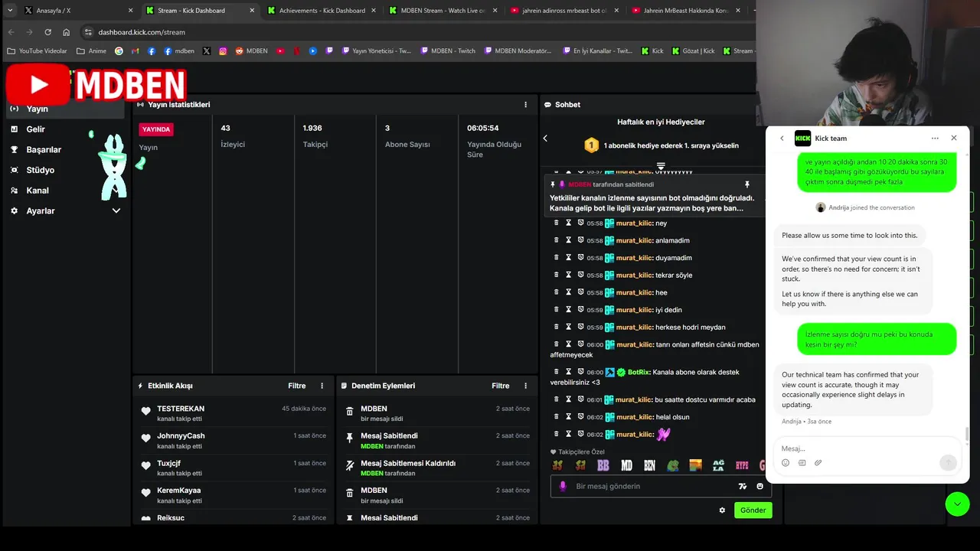The width and height of the screenshot is (980, 551).
Task: Open browser tab search dropdown
Action: [x=10, y=11]
